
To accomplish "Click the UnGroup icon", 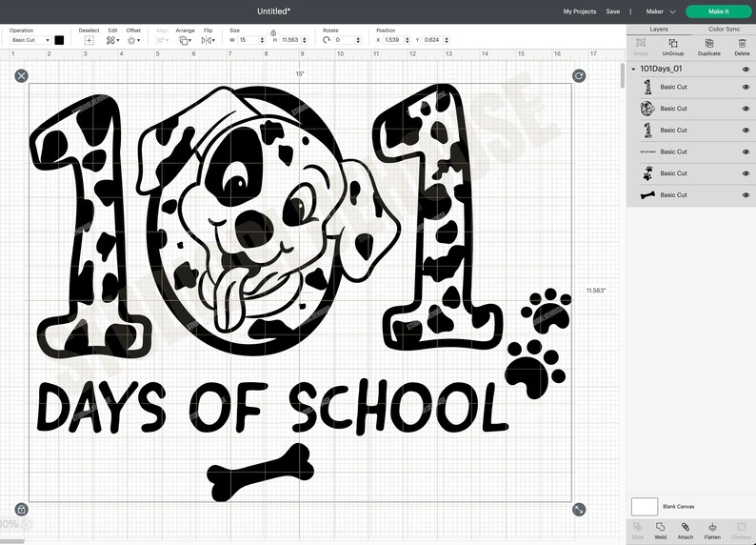I will coord(673,43).
